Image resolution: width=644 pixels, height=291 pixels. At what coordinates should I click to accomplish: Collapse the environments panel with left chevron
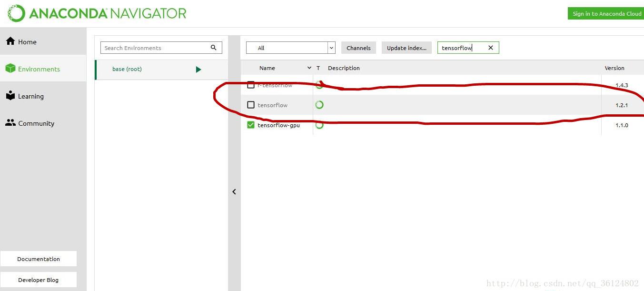click(234, 192)
